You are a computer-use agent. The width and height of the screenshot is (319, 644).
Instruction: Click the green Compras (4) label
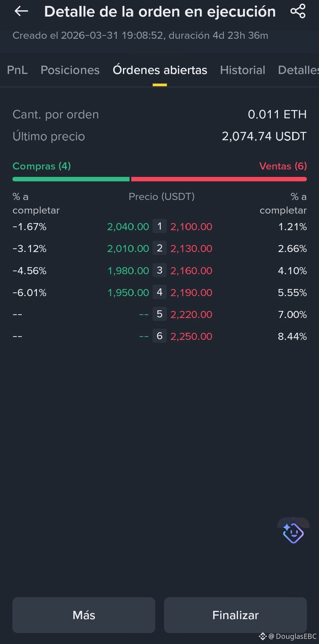(x=42, y=166)
